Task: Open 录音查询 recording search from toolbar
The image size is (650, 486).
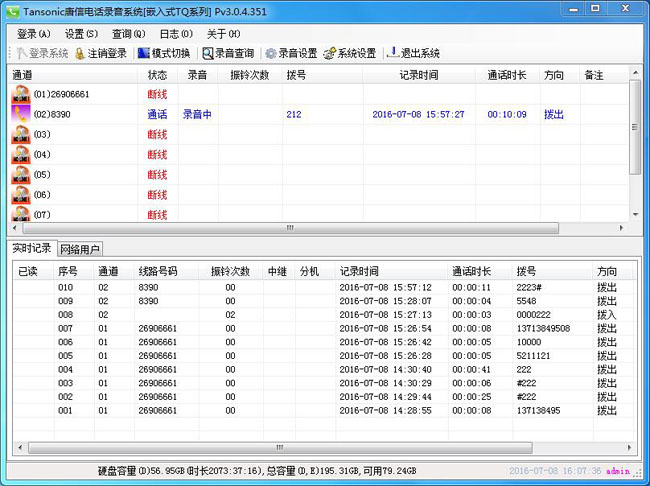Action: (208, 53)
